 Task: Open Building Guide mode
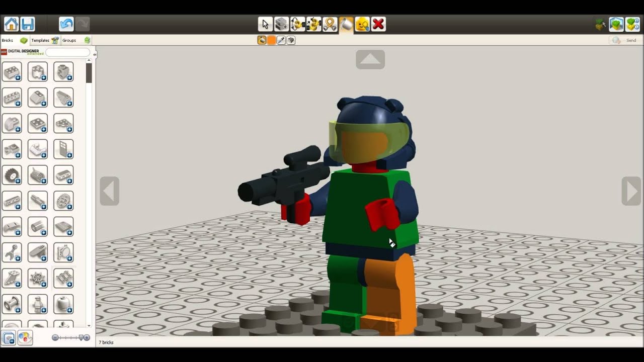point(632,24)
